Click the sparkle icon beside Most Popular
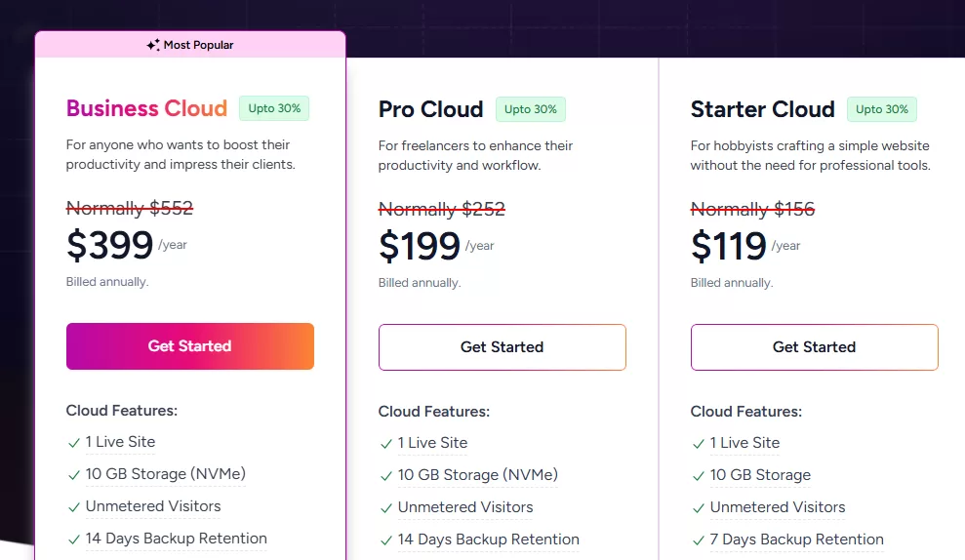Viewport: 965px width, 560px height. (153, 45)
